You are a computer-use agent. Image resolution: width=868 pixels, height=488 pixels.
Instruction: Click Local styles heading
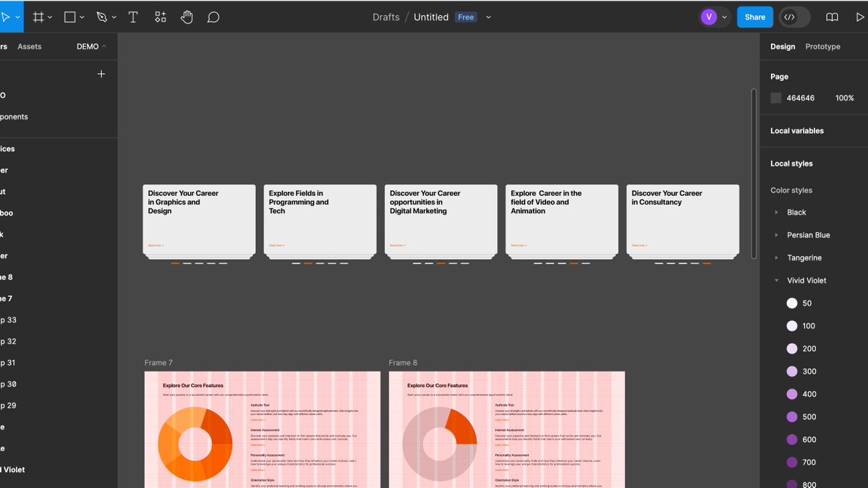[791, 163]
